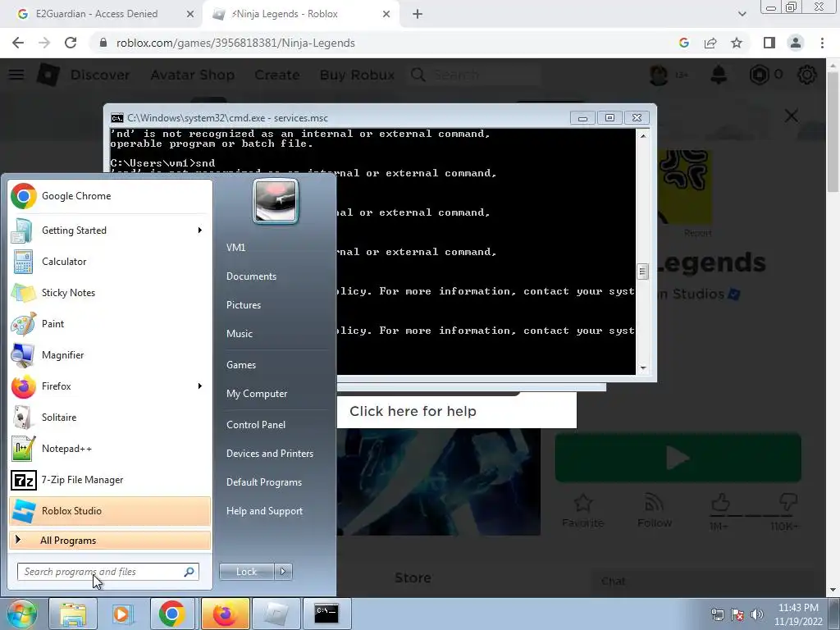Close the Roblox dialog with X

792,116
